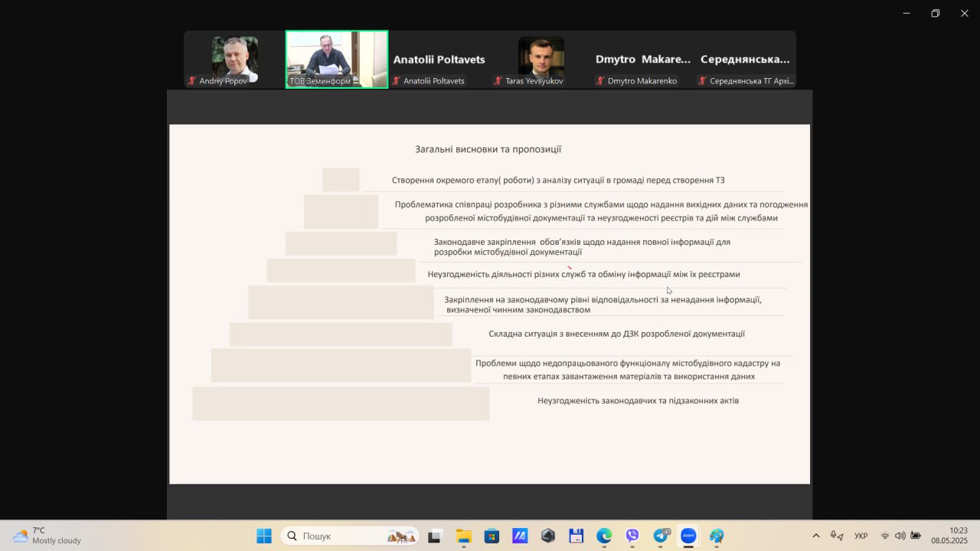Open the floppy-disk app on the taskbar
Image resolution: width=980 pixels, height=551 pixels.
coord(577,536)
